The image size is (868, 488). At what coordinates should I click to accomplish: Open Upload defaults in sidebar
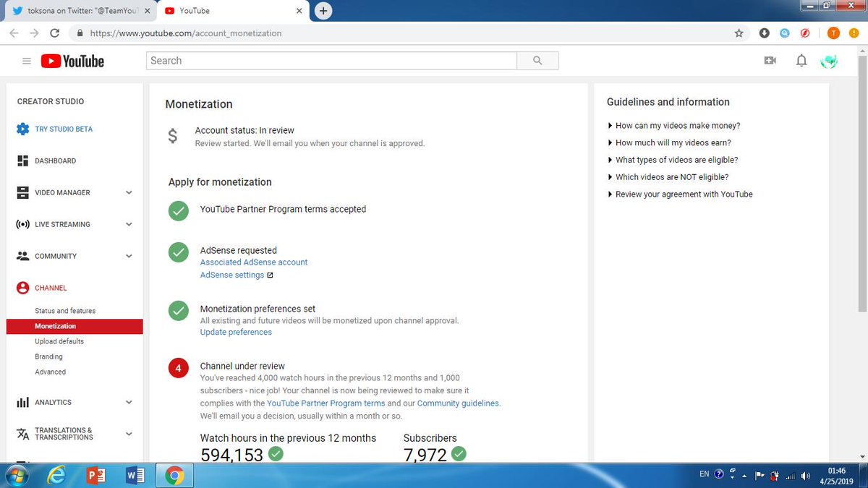59,341
